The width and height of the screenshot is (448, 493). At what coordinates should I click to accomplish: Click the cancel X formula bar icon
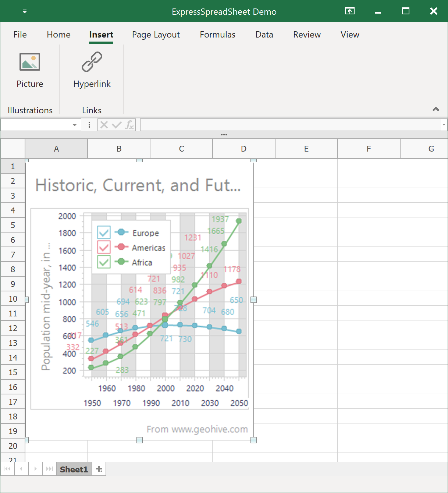coord(104,125)
